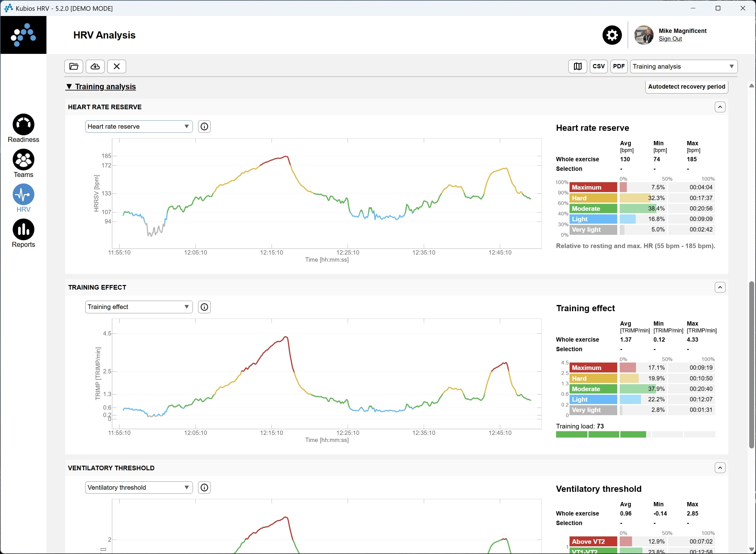Click the 00:07:02 Above VT2 duration

701,541
